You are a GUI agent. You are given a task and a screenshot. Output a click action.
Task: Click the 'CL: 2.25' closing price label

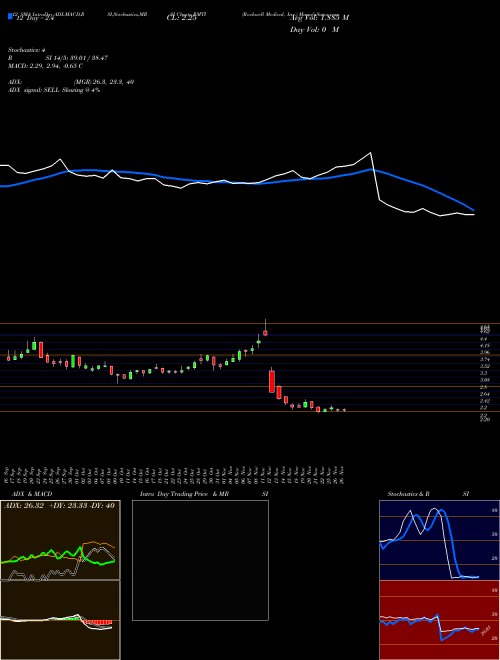pos(182,19)
